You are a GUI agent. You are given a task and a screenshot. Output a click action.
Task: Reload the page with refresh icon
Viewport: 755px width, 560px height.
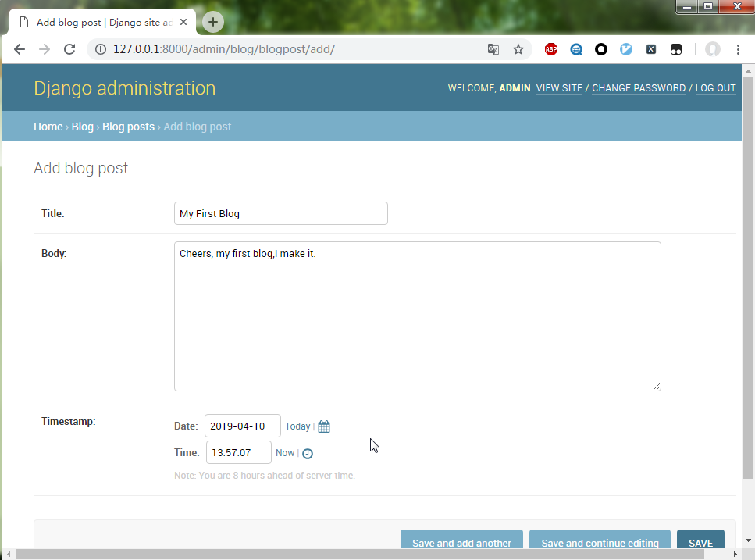pyautogui.click(x=69, y=49)
